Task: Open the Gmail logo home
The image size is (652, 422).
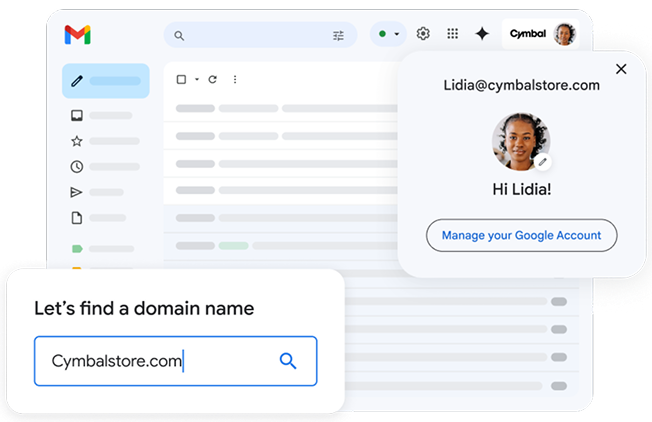Action: (x=78, y=35)
